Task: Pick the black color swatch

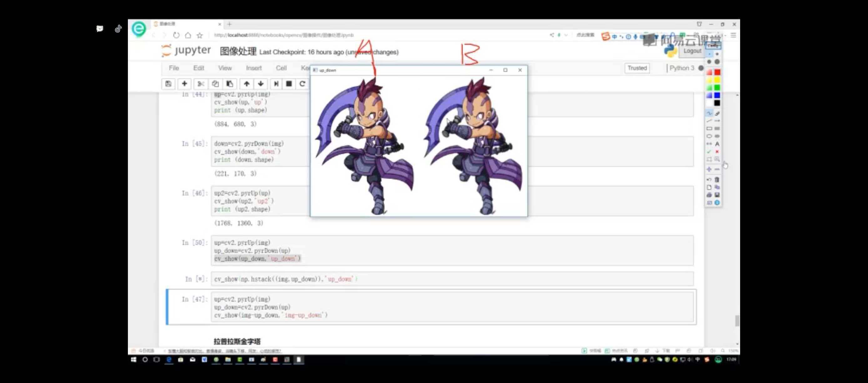Action: pos(717,103)
